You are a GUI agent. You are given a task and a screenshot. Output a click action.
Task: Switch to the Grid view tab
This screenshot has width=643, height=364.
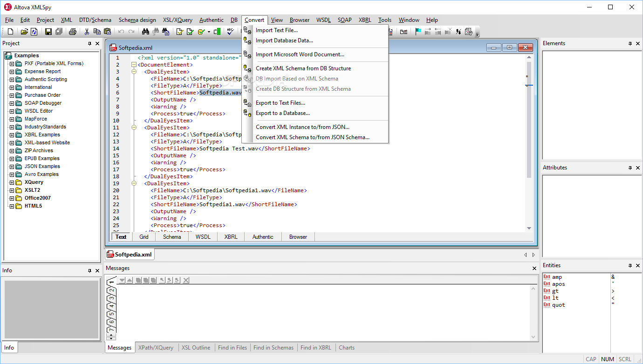144,237
